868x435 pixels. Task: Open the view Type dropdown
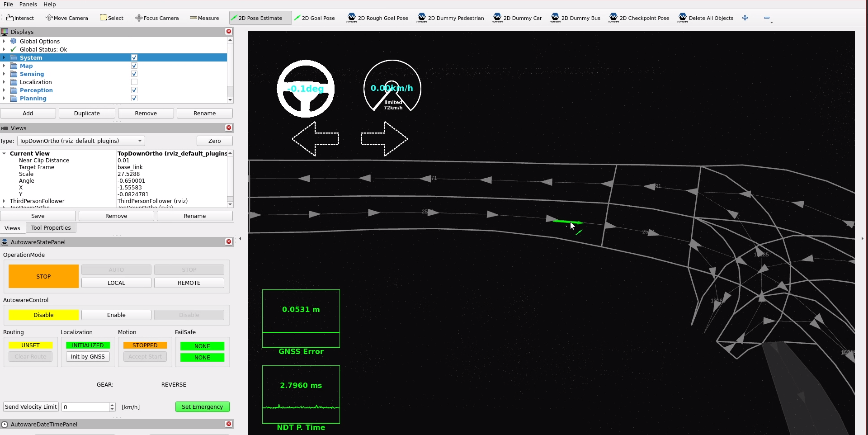point(81,141)
